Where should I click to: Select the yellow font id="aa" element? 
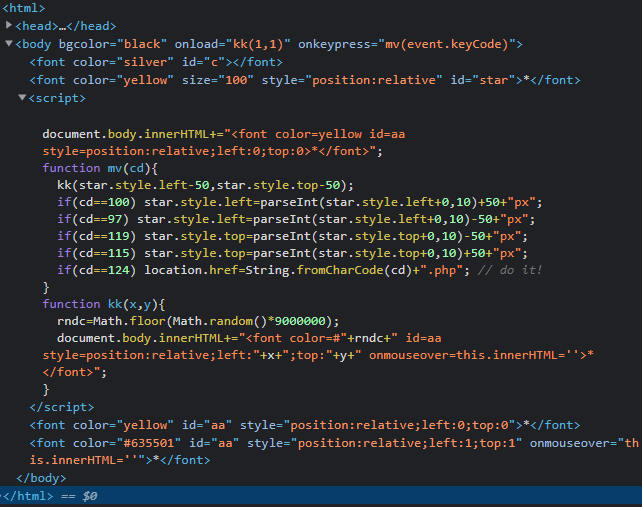pos(305,425)
